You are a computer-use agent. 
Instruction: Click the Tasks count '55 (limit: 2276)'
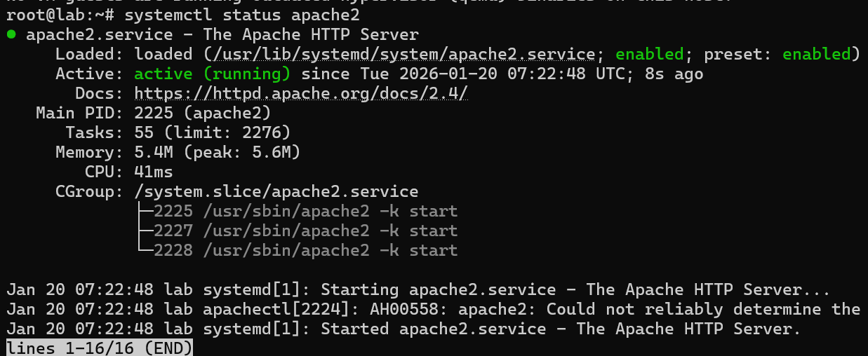[x=212, y=132]
